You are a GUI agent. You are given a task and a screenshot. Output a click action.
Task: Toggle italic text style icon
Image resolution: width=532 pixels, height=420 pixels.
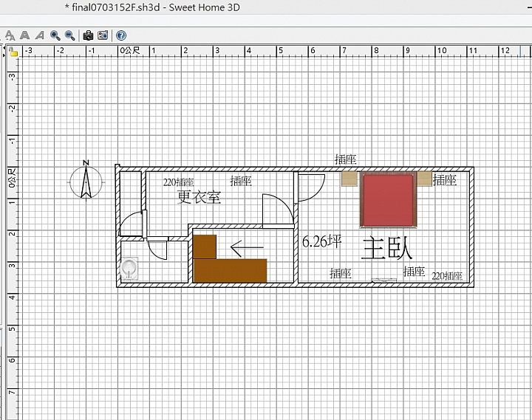(x=40, y=35)
